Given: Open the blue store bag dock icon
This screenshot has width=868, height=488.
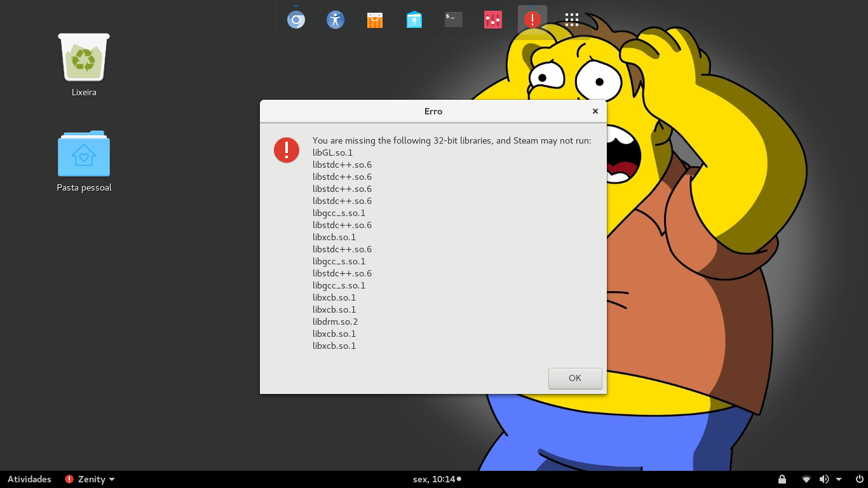Looking at the screenshot, I should (414, 20).
